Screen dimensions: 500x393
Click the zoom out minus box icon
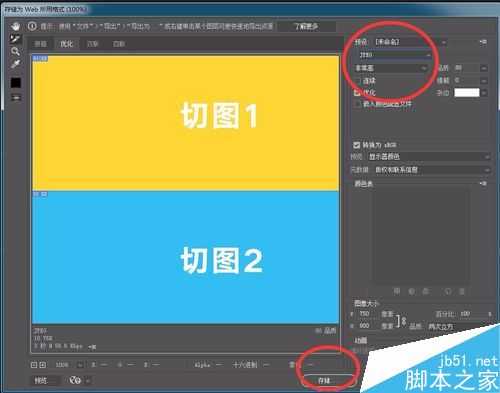(34, 365)
